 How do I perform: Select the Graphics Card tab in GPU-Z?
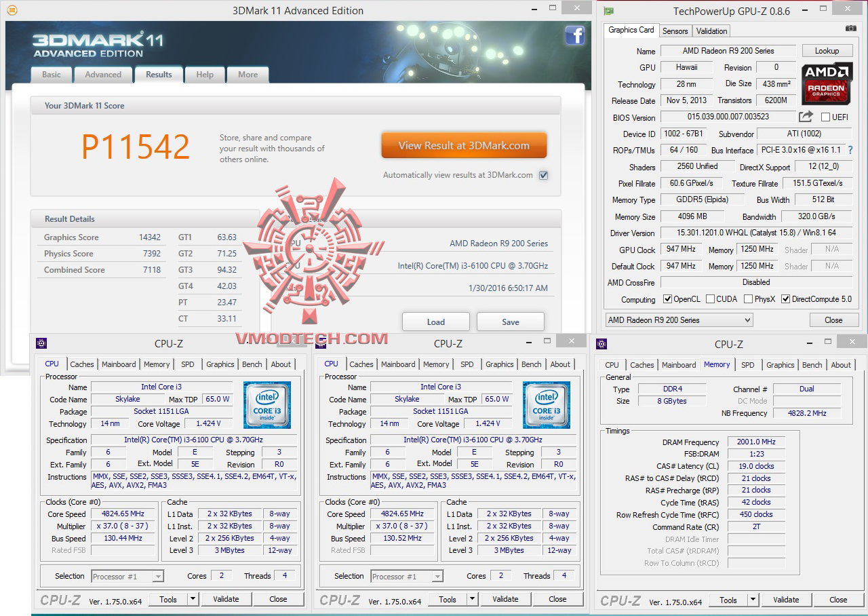click(631, 30)
